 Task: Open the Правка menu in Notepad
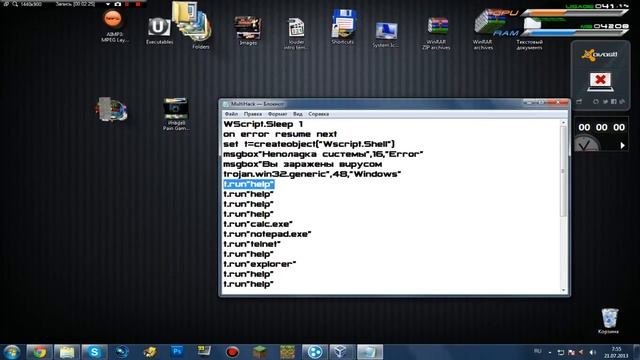click(x=253, y=114)
